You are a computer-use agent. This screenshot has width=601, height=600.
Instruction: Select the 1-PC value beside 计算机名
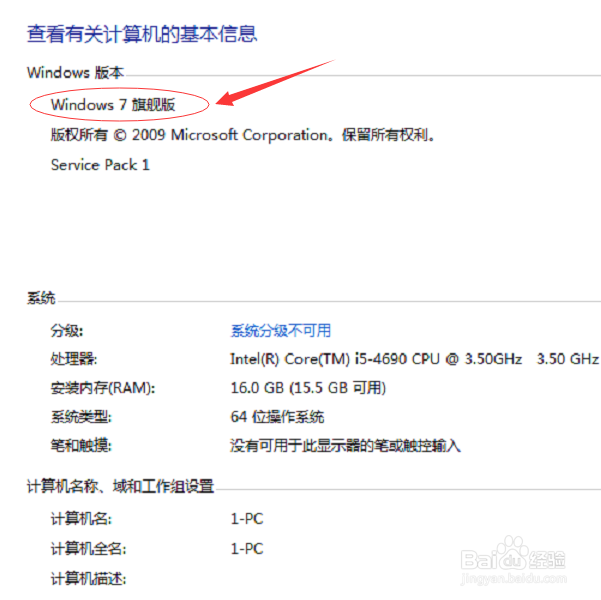(247, 519)
